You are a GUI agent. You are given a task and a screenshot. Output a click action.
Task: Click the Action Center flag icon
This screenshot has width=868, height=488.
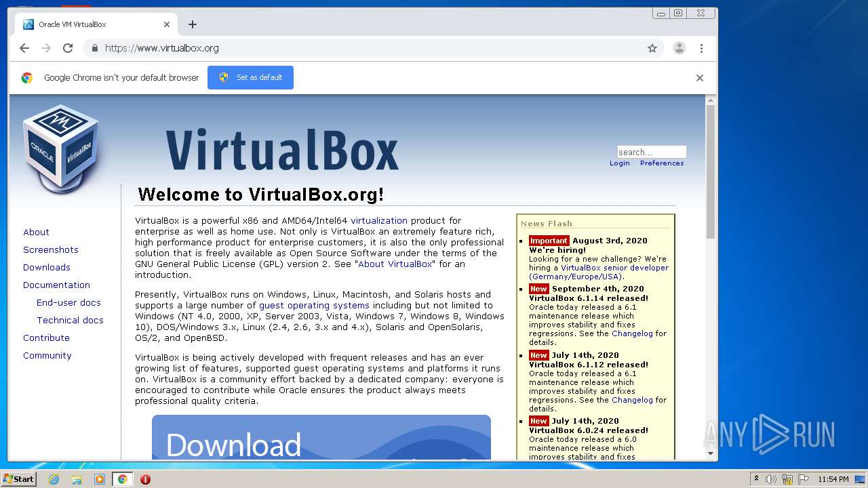[x=803, y=479]
